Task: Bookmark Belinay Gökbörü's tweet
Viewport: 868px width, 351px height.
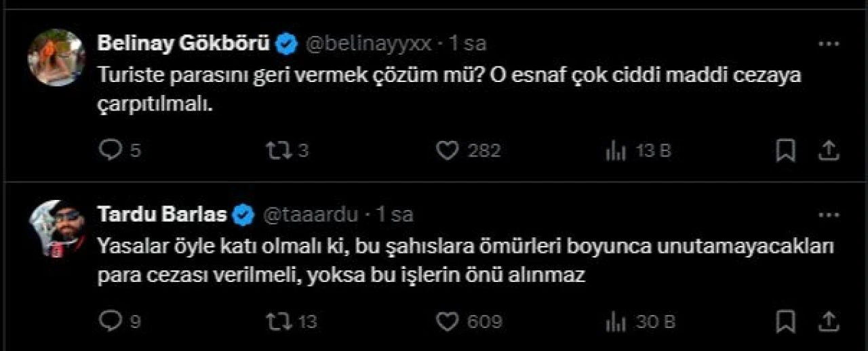Action: pyautogui.click(x=785, y=150)
